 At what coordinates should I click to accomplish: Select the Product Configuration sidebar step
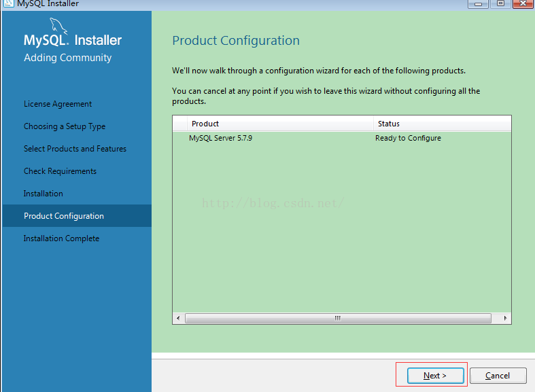(x=77, y=216)
